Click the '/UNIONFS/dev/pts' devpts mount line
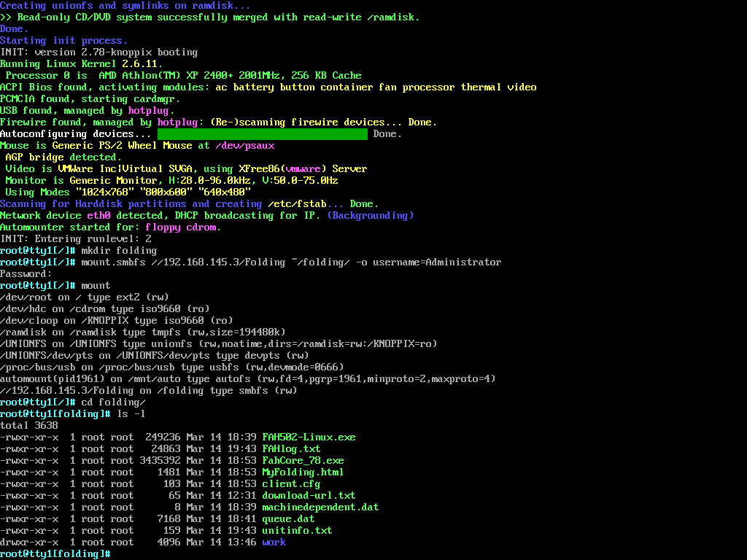The height and width of the screenshot is (560, 747). pos(155,356)
